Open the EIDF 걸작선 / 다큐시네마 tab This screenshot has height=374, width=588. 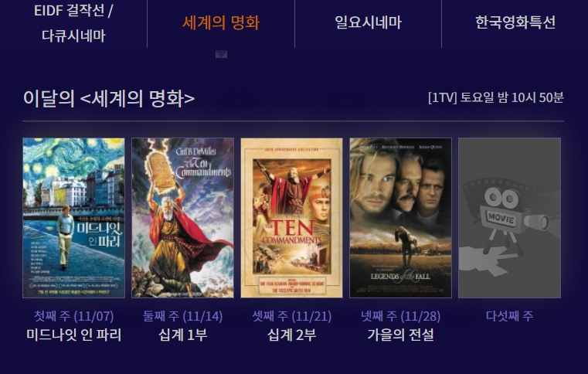pos(73,23)
